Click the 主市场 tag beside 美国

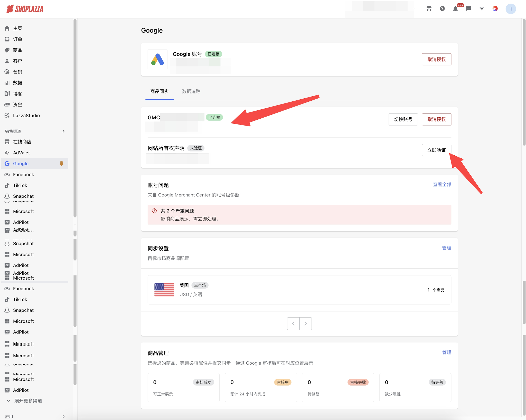[x=200, y=285]
